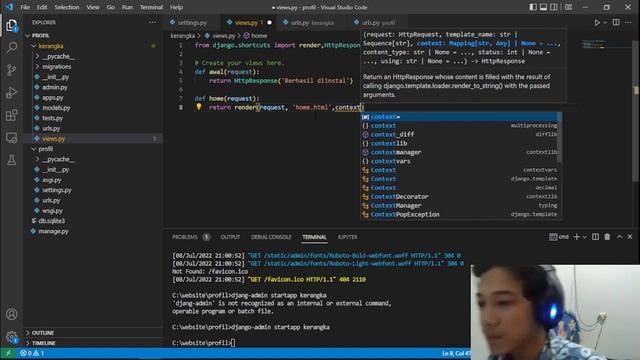
Task: Open db.sqlite3 file
Action: click(x=94, y=221)
